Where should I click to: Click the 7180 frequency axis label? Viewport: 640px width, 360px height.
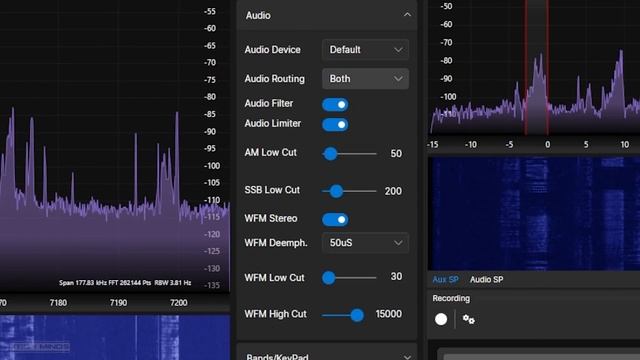click(58, 303)
